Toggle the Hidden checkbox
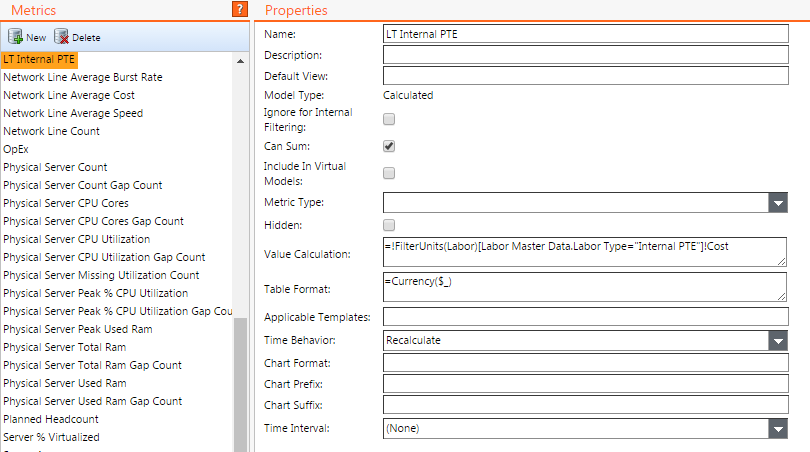 pyautogui.click(x=389, y=225)
